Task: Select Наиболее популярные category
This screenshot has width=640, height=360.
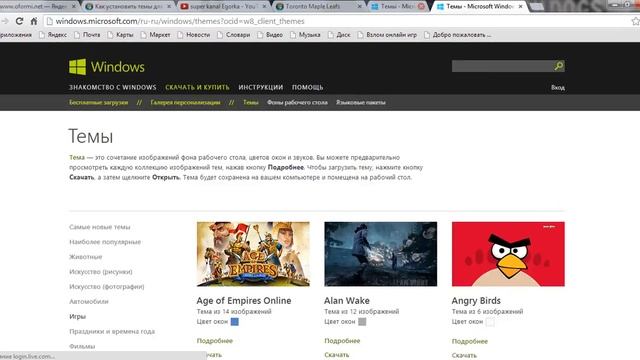Action: tap(105, 242)
